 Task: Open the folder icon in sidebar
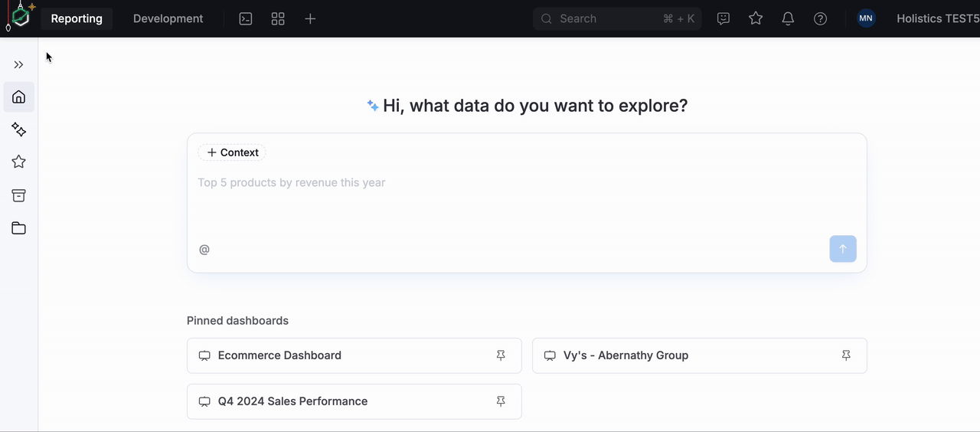tap(19, 228)
